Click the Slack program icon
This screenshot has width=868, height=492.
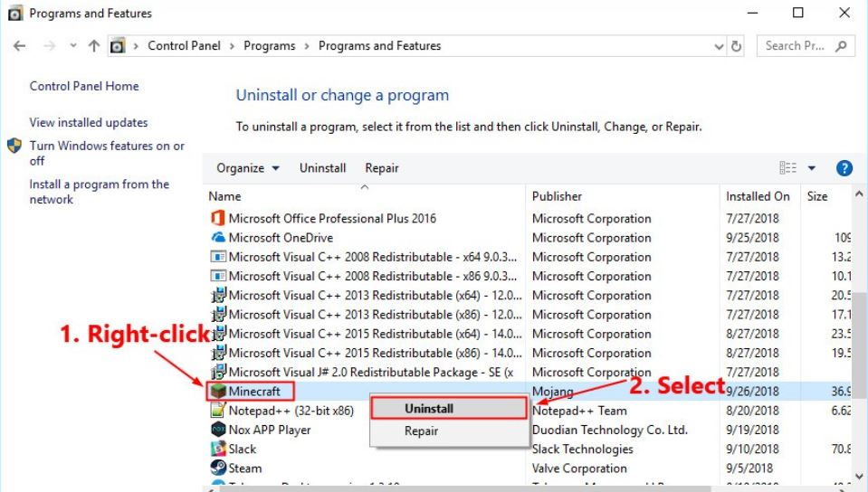tap(218, 449)
